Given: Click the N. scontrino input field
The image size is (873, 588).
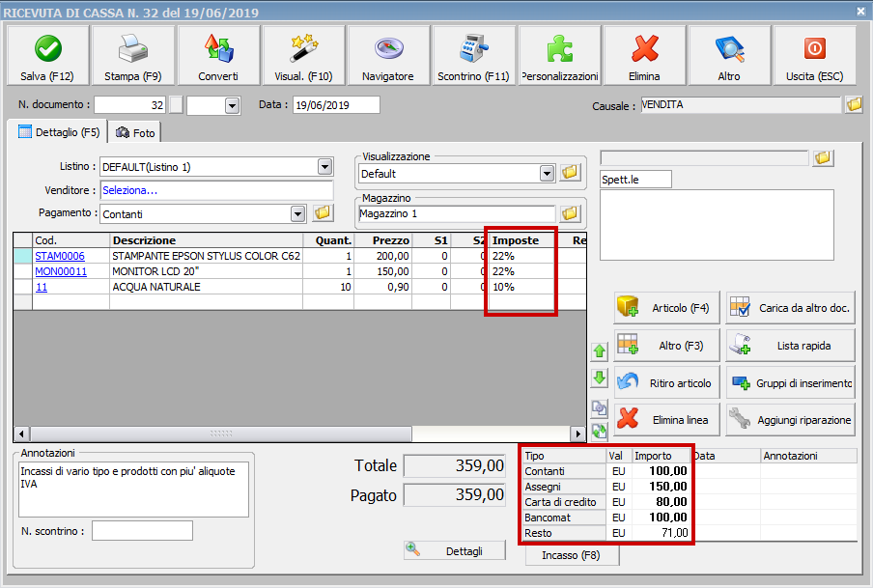Looking at the screenshot, I should (143, 531).
